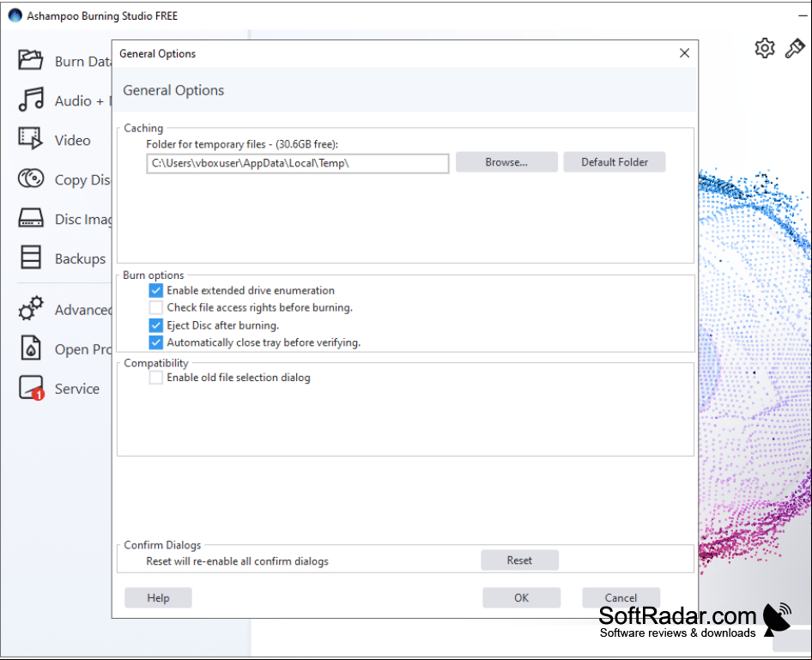Open settings gear icon in main window

click(764, 48)
